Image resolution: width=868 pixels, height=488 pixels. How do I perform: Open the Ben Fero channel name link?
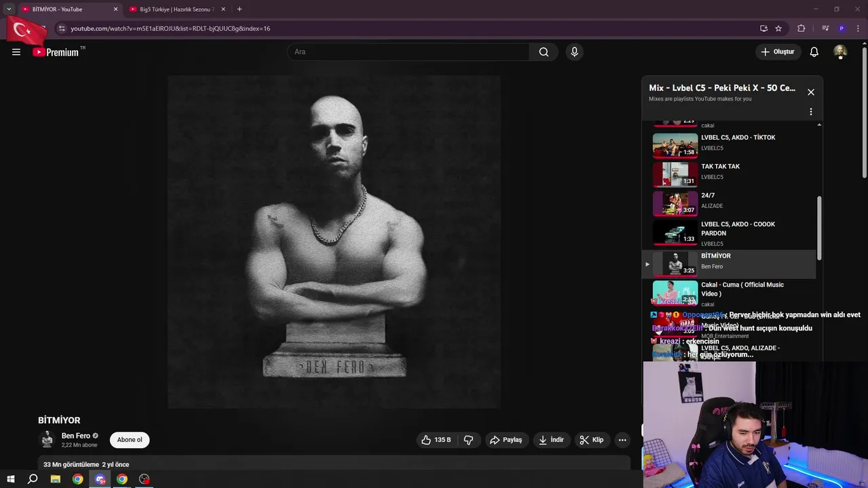click(x=75, y=436)
